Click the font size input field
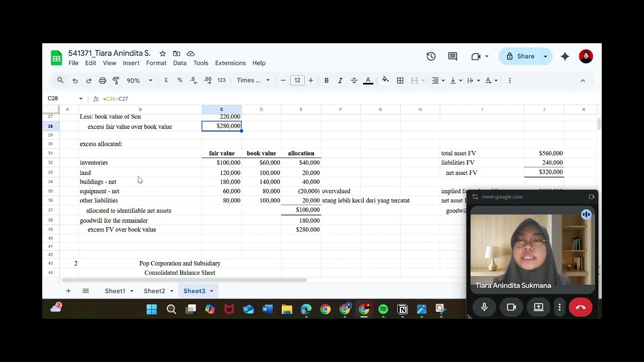Screen dimensions: 644x362 point(297,80)
